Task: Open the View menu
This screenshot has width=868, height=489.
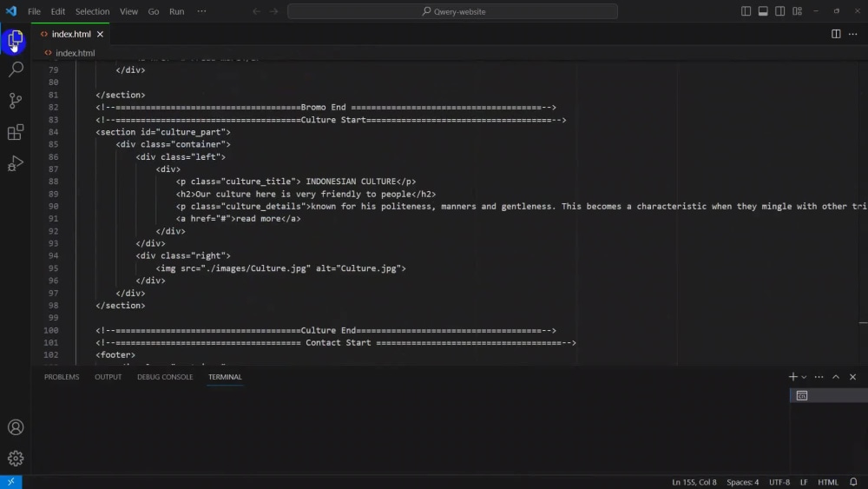Action: pos(129,11)
